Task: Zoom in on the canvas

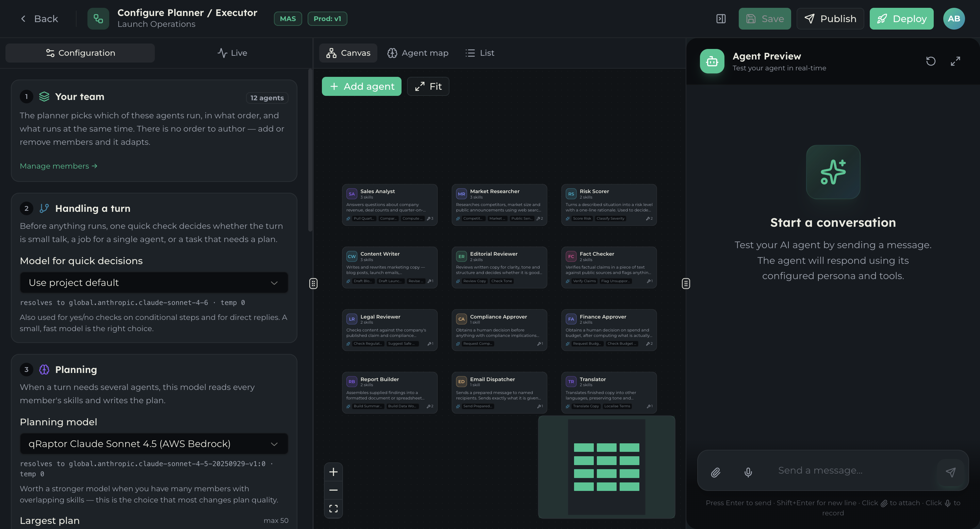Action: point(333,472)
